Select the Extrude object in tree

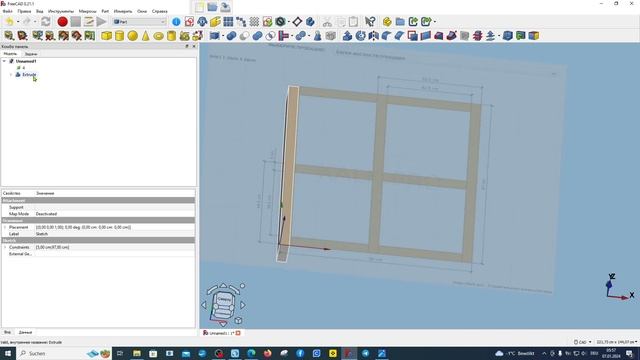pos(29,75)
